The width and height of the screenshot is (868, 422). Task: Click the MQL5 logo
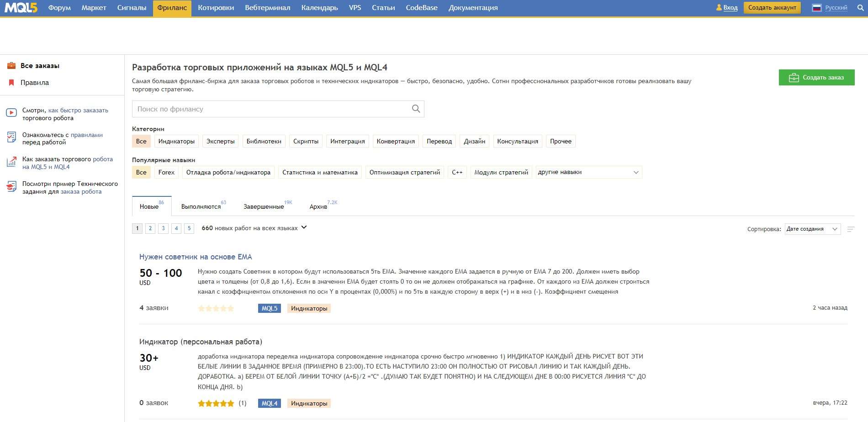point(21,7)
